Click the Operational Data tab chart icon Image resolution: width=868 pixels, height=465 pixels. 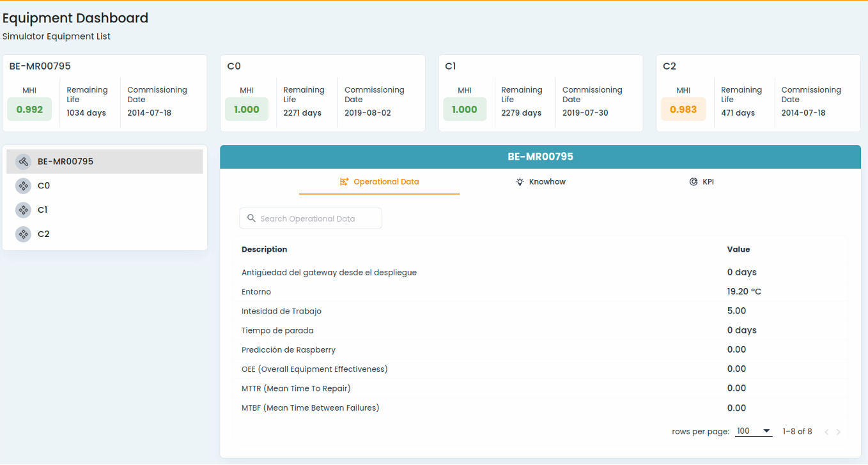tap(345, 182)
